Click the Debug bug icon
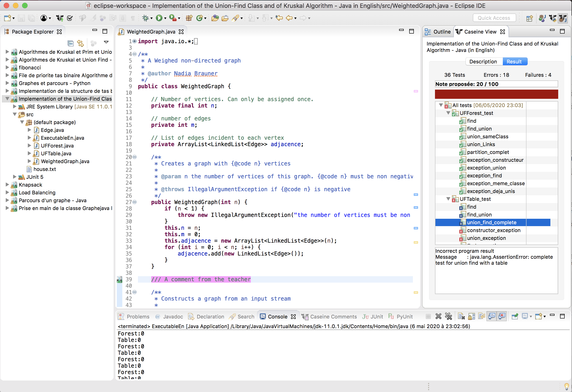The image size is (572, 392). click(x=146, y=18)
